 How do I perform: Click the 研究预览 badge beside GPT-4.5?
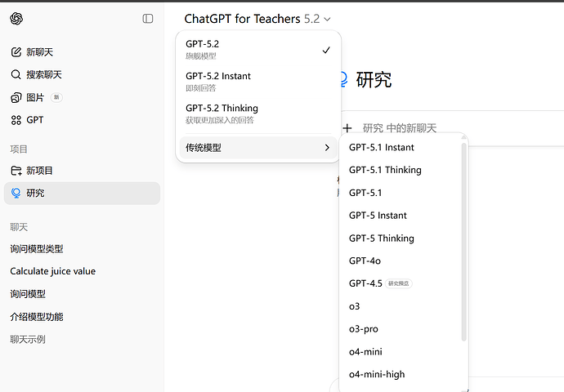(399, 283)
